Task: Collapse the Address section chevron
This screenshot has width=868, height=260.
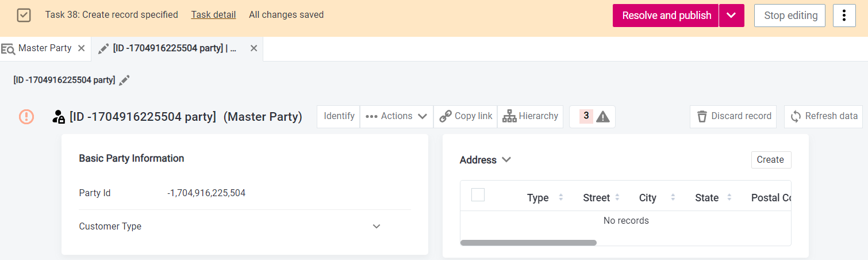Action: tap(506, 160)
